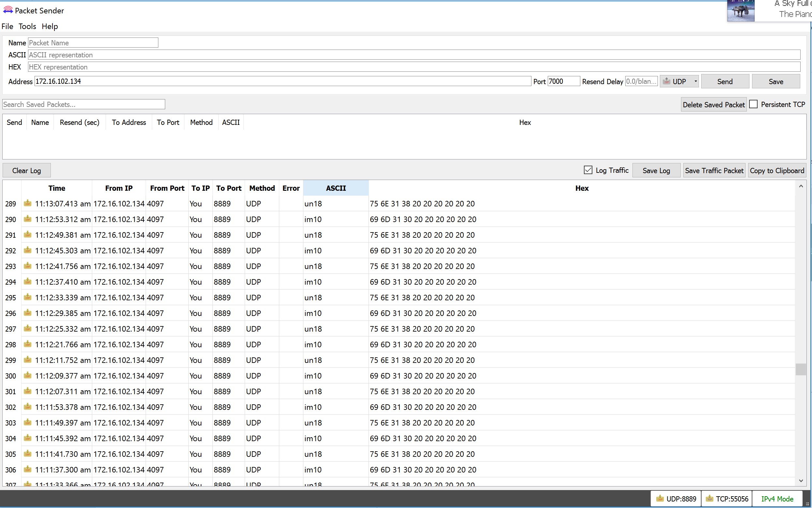The image size is (812, 508).
Task: Click the Packet Sender app logo icon
Action: click(x=8, y=10)
